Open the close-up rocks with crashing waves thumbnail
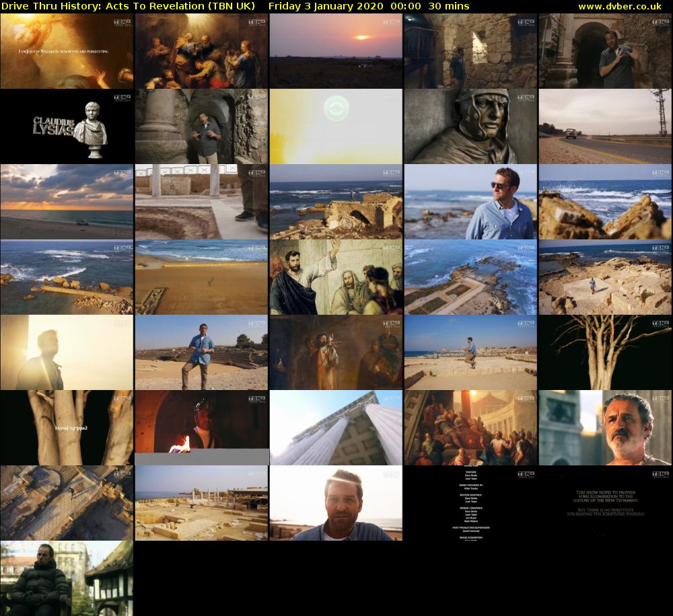 point(605,202)
